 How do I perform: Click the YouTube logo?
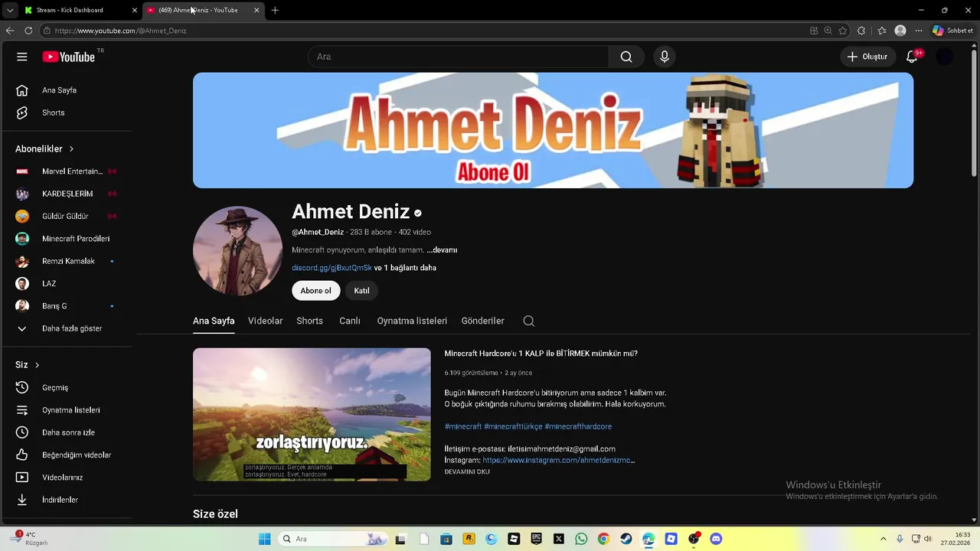point(68,57)
